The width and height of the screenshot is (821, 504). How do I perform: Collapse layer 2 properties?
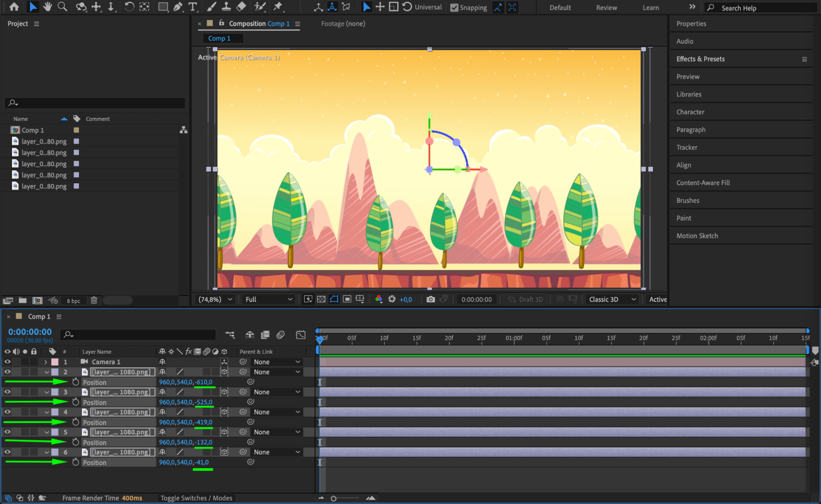click(x=46, y=372)
